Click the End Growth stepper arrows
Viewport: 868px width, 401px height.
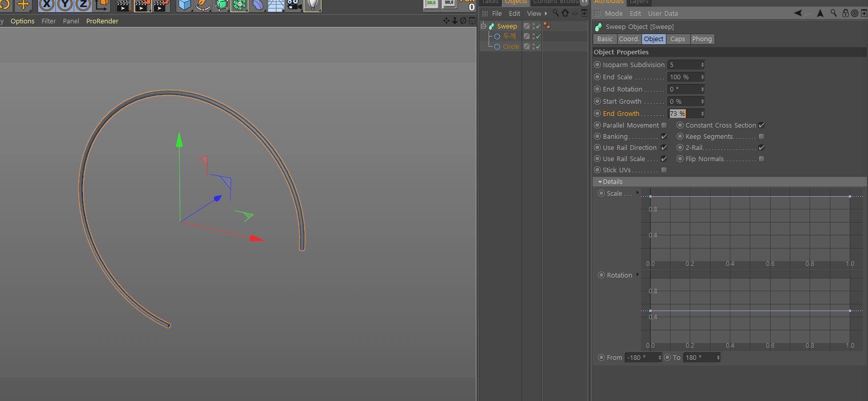(702, 113)
